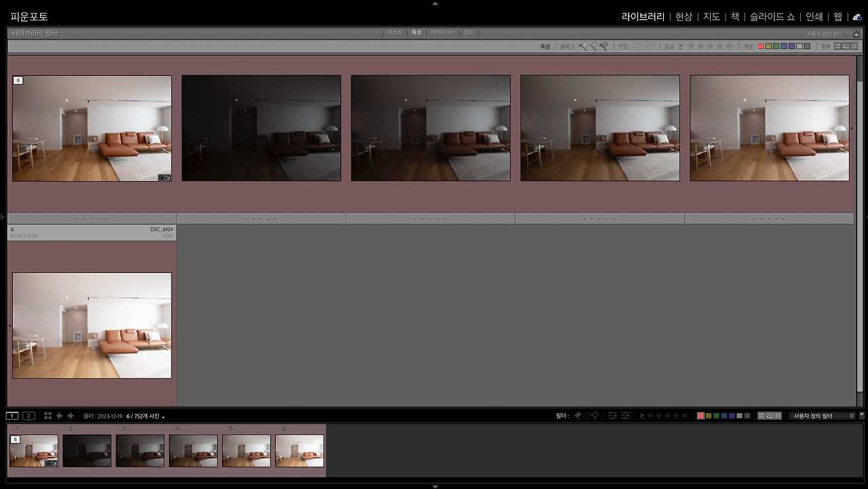Screen dimensions: 868x489
Task: Filter by green color label in library bar
Action: pos(776,46)
